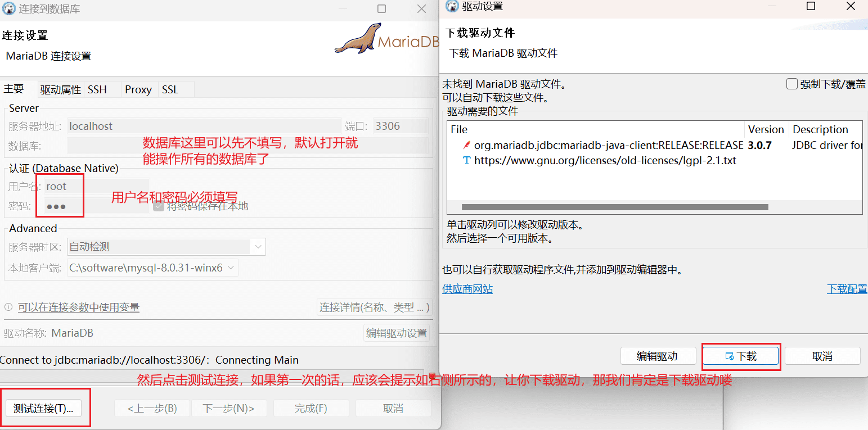The image size is (868, 430).
Task: Click the 编辑驱动设置 button
Action: (397, 333)
